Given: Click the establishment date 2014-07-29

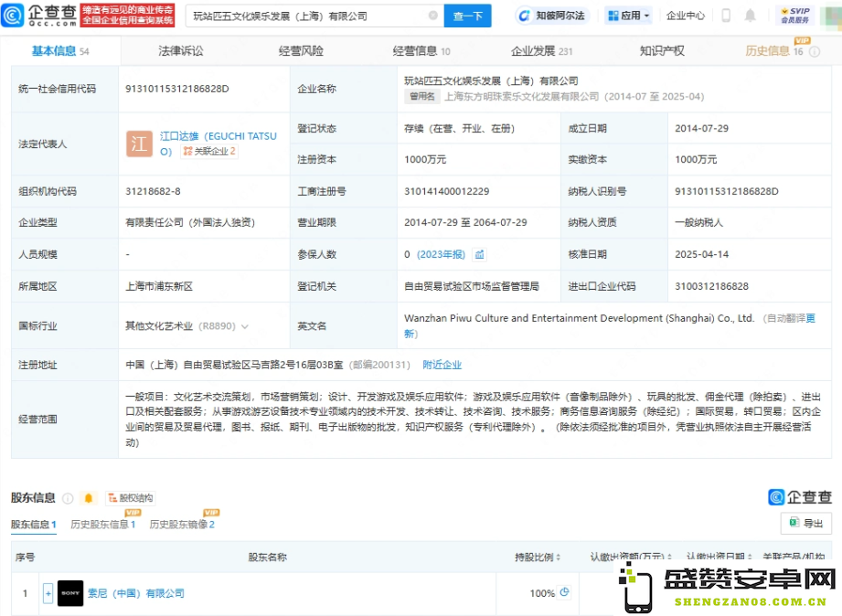Looking at the screenshot, I should click(702, 129).
